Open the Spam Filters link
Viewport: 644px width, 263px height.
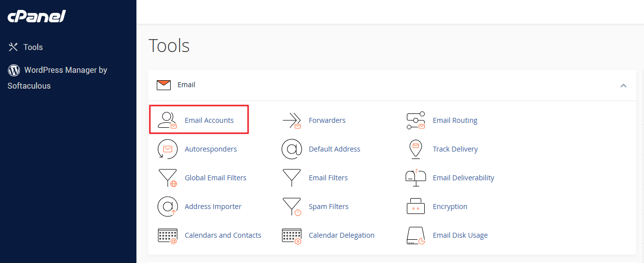click(x=328, y=207)
